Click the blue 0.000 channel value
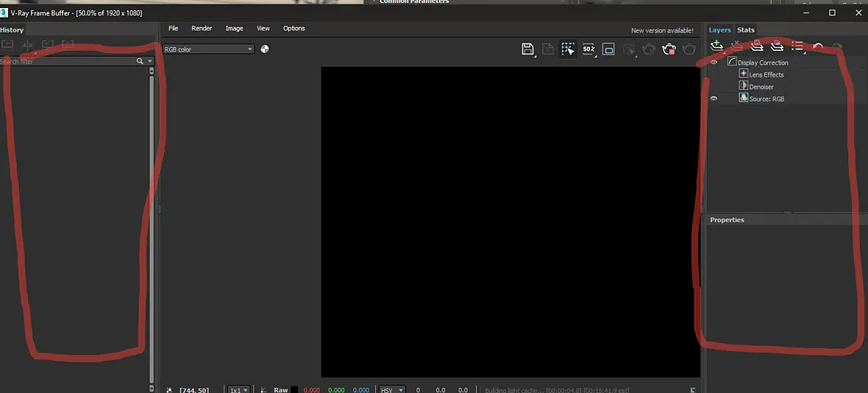Screen dimensions: 868x393 point(361,390)
